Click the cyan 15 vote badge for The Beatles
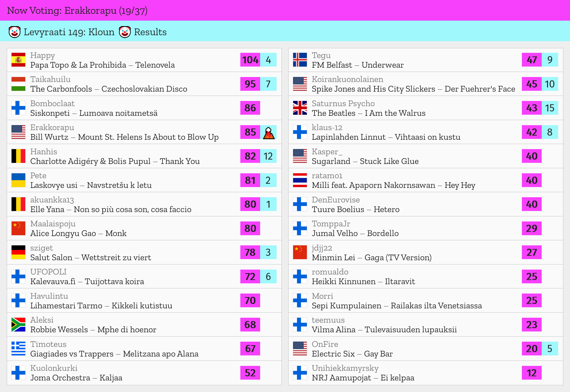Viewport: 570px width, 392px height. pyautogui.click(x=549, y=108)
